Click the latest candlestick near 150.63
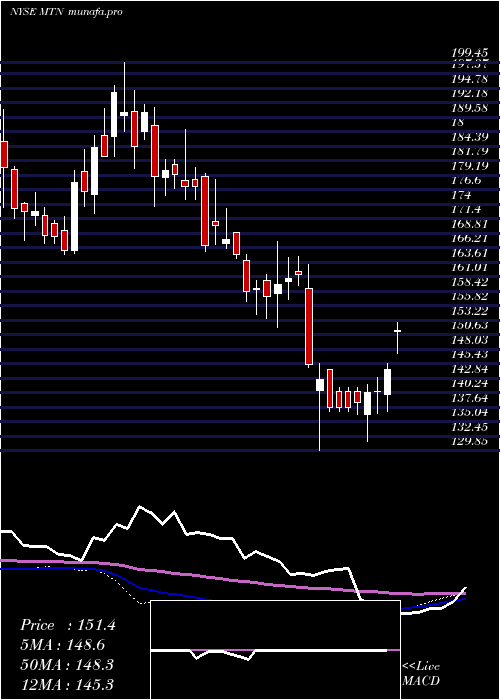This screenshot has height=700, width=500. (x=397, y=338)
